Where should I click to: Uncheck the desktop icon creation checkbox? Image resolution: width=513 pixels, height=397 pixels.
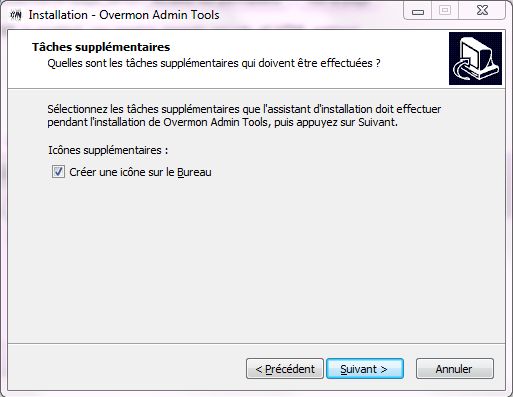(58, 172)
